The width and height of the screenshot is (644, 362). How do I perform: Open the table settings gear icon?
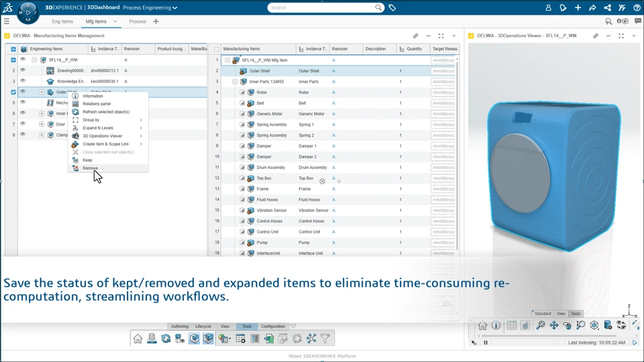point(241,339)
